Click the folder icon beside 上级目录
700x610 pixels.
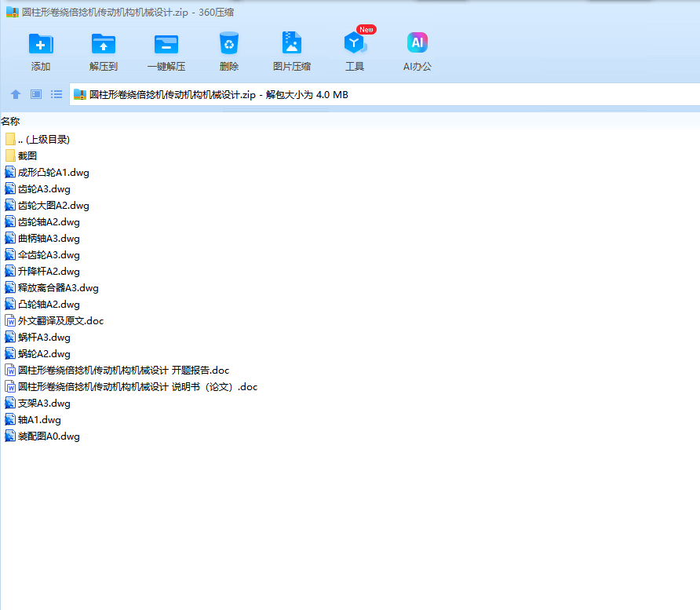(x=10, y=139)
